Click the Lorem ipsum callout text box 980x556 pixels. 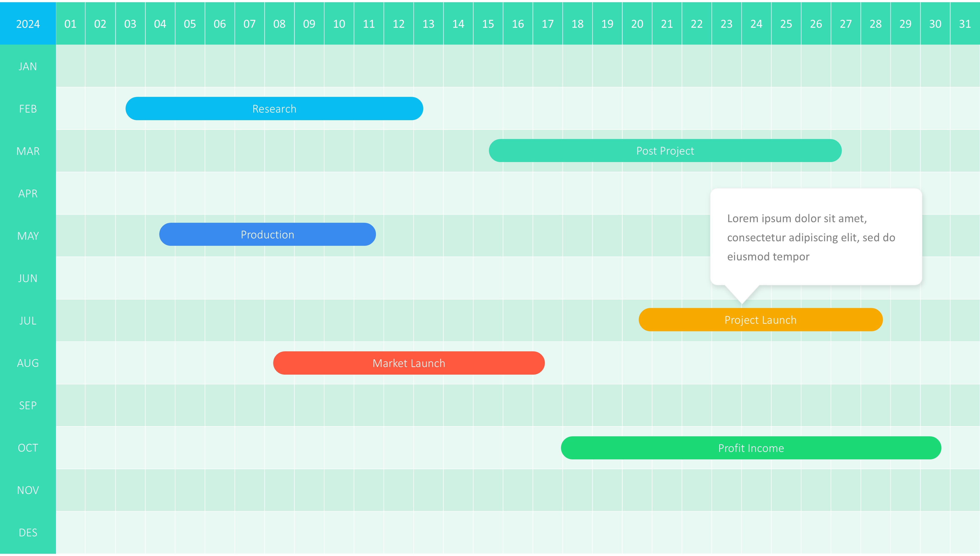[x=816, y=237]
